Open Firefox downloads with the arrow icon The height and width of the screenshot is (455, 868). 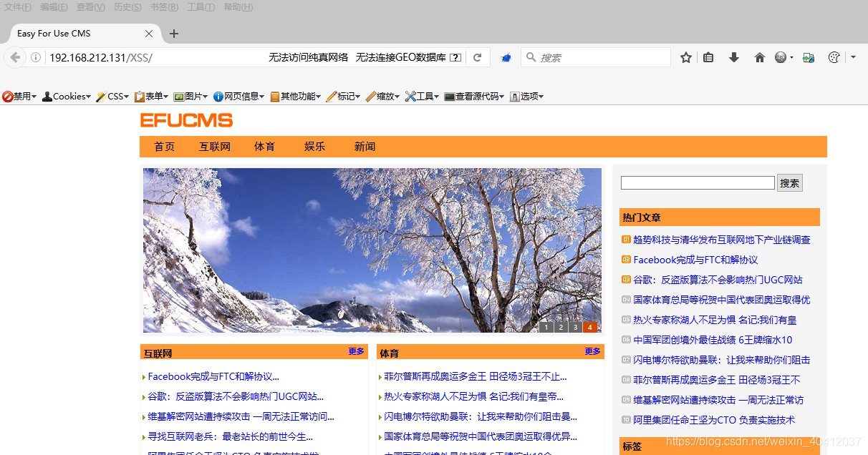coord(733,57)
